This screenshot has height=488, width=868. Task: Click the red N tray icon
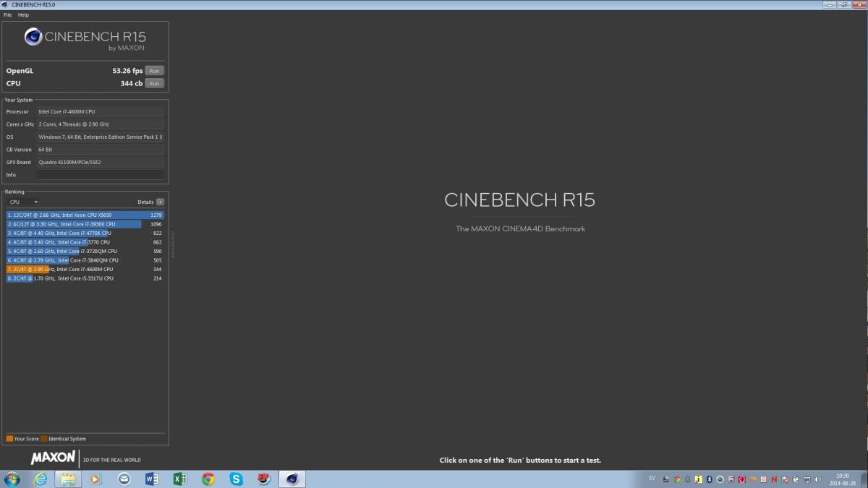click(774, 479)
